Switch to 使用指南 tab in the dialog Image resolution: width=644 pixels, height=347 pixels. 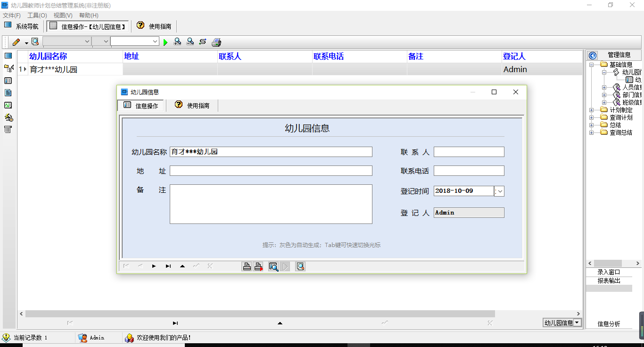coord(192,106)
